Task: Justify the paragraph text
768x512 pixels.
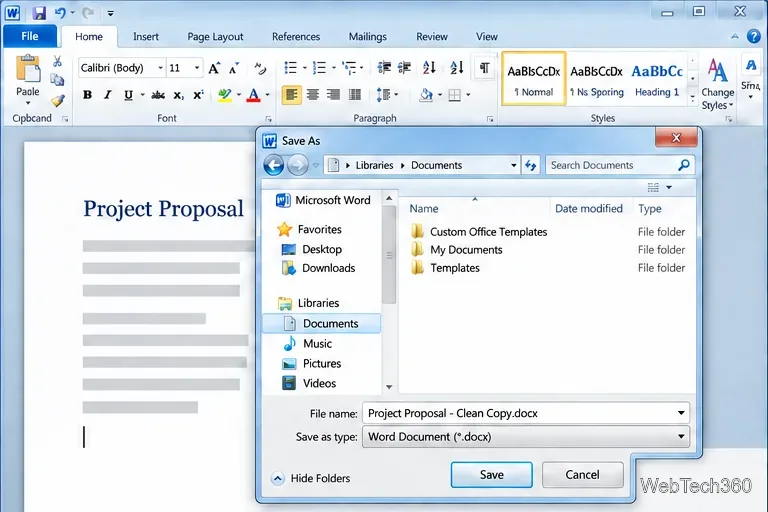Action: (355, 95)
